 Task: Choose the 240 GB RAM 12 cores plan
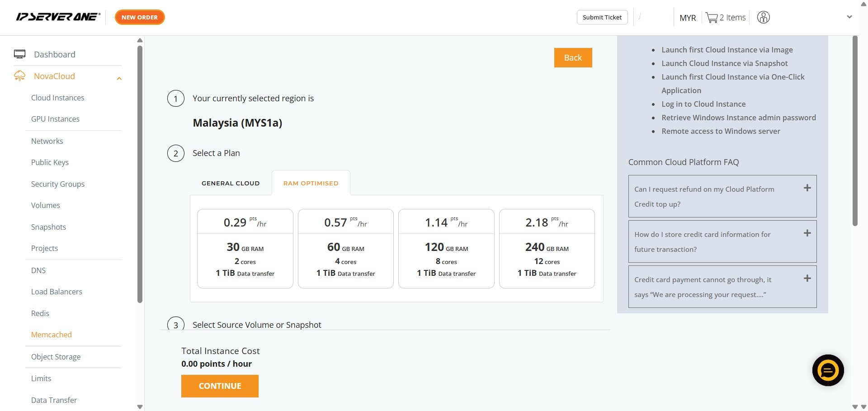pos(547,249)
